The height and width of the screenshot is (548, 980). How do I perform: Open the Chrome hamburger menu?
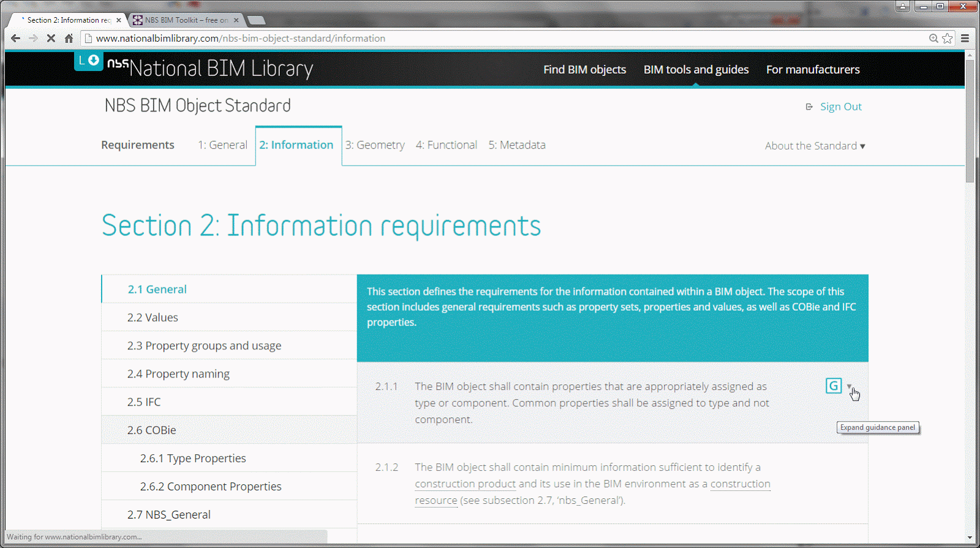point(965,38)
